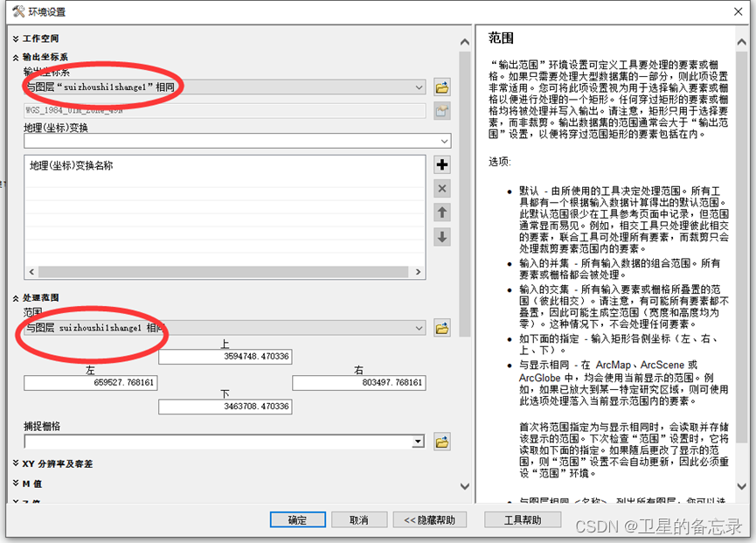Image resolution: width=756 pixels, height=543 pixels.
Task: Add a geographic transformation with the plus icon
Action: pyautogui.click(x=441, y=165)
